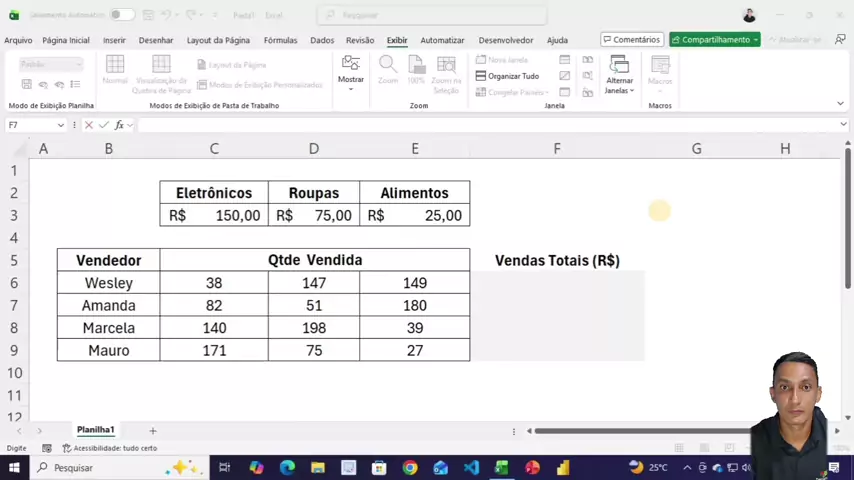This screenshot has width=854, height=480.
Task: Open the Fórmulas ribbon tab
Action: [x=280, y=40]
